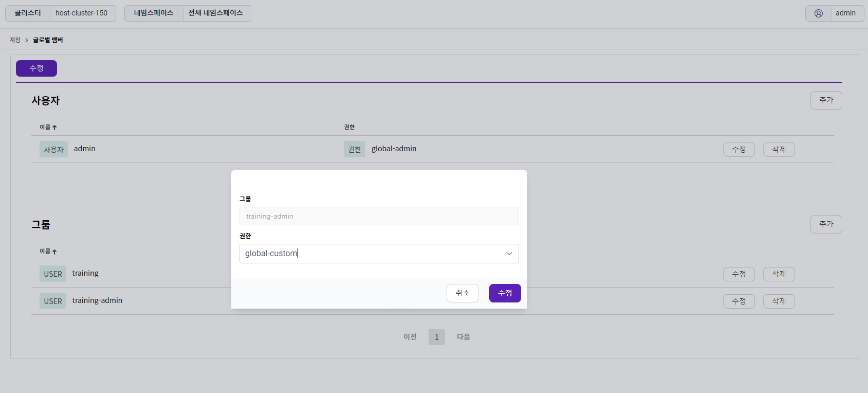The width and height of the screenshot is (868, 393).
Task: Edit the training group row
Action: [x=739, y=274]
